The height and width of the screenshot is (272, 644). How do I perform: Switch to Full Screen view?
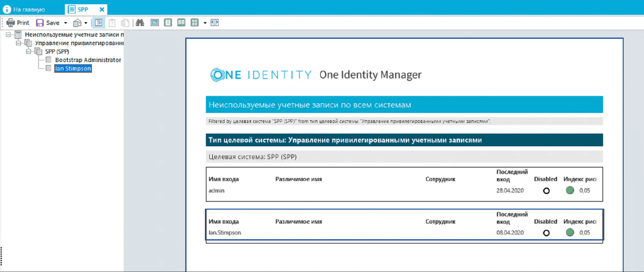155,23
